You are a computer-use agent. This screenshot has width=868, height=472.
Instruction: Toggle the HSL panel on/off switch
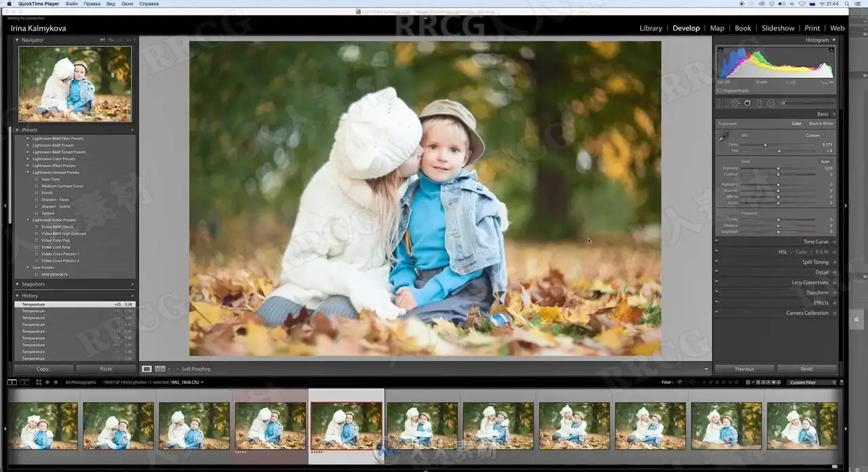tap(716, 252)
